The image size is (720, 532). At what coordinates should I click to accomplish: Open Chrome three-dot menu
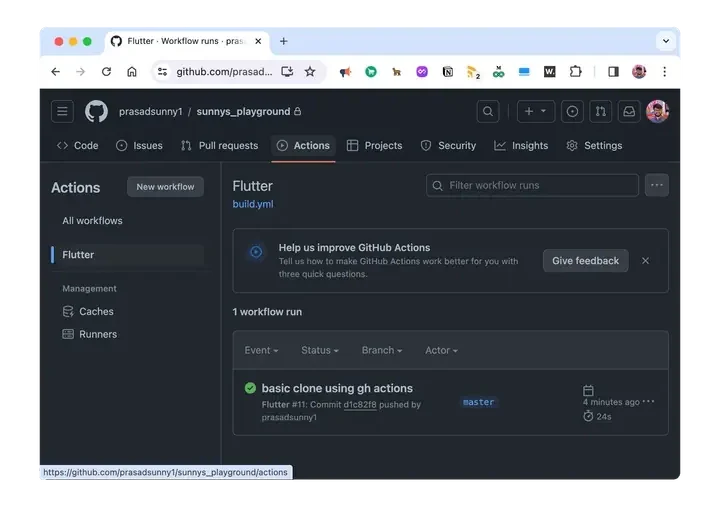tap(664, 72)
